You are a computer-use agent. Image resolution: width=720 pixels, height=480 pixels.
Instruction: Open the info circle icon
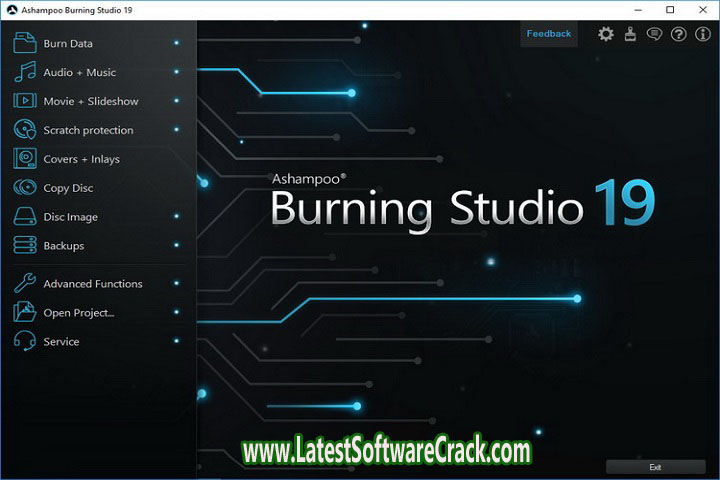click(x=703, y=34)
